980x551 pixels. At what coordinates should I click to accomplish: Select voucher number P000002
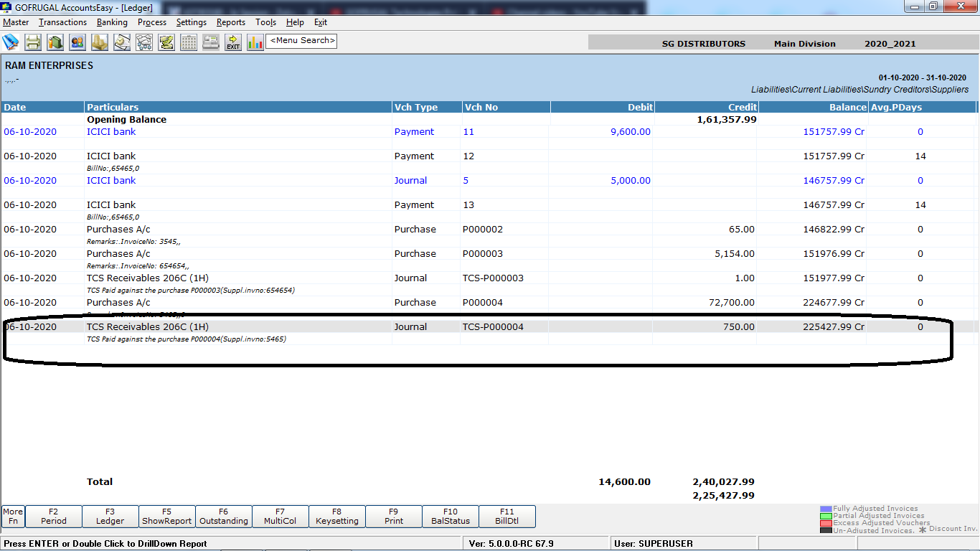click(x=483, y=230)
